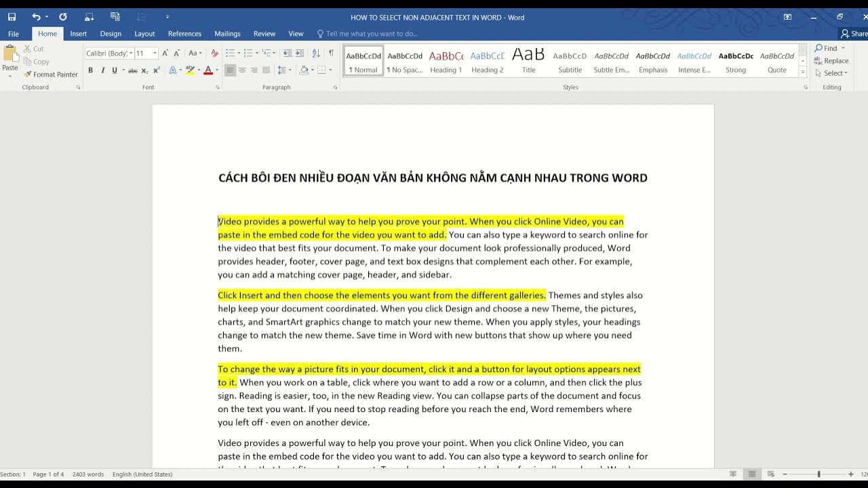The height and width of the screenshot is (488, 868).
Task: Center the text
Action: [242, 70]
